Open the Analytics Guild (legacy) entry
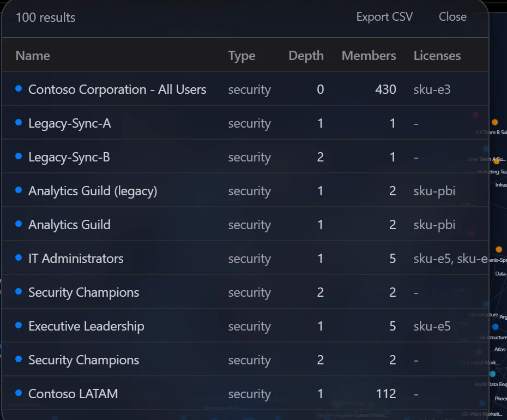507x420 pixels. point(93,191)
